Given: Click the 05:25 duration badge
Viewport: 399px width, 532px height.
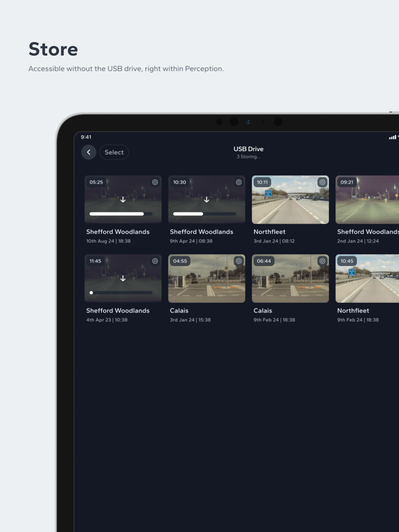Looking at the screenshot, I should pos(96,182).
